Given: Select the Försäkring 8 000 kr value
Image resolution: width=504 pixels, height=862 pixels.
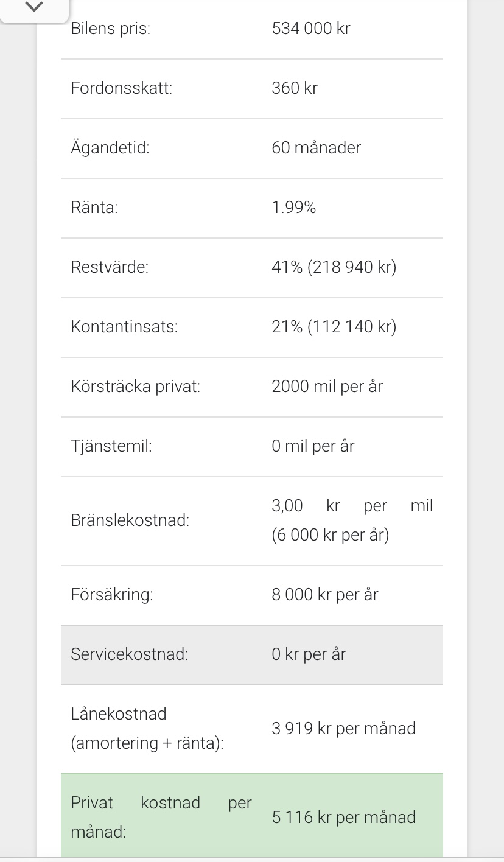Looking at the screenshot, I should [x=324, y=595].
